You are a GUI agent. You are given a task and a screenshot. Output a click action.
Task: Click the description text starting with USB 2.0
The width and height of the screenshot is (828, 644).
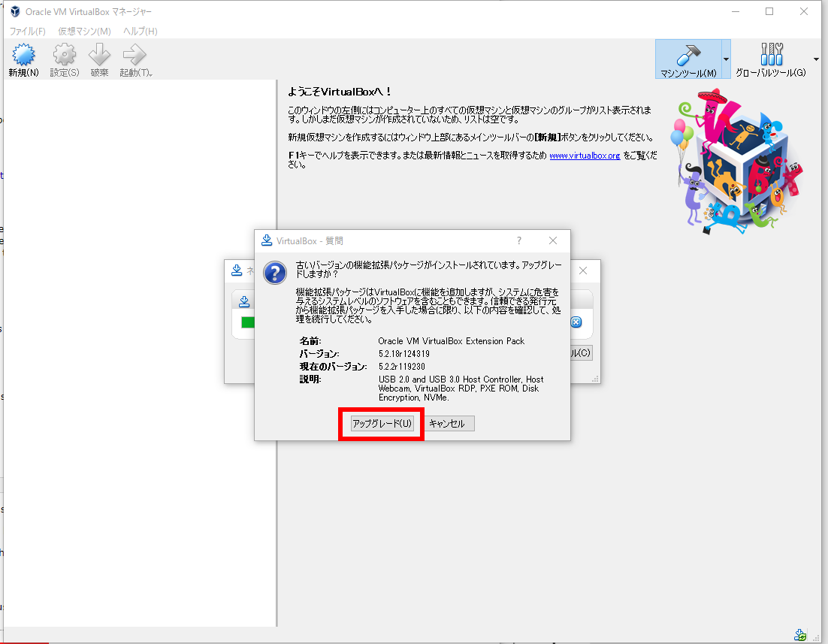coord(461,389)
